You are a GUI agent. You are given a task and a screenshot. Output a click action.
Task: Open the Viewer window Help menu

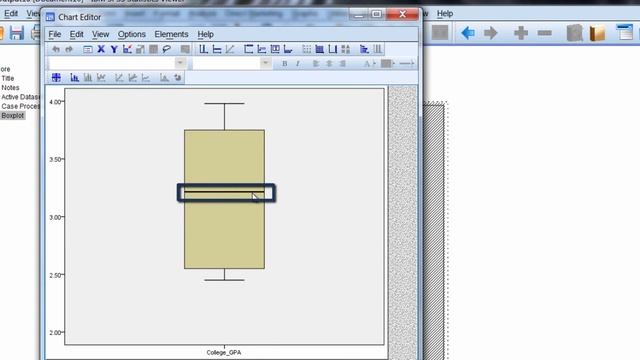pyautogui.click(x=445, y=13)
